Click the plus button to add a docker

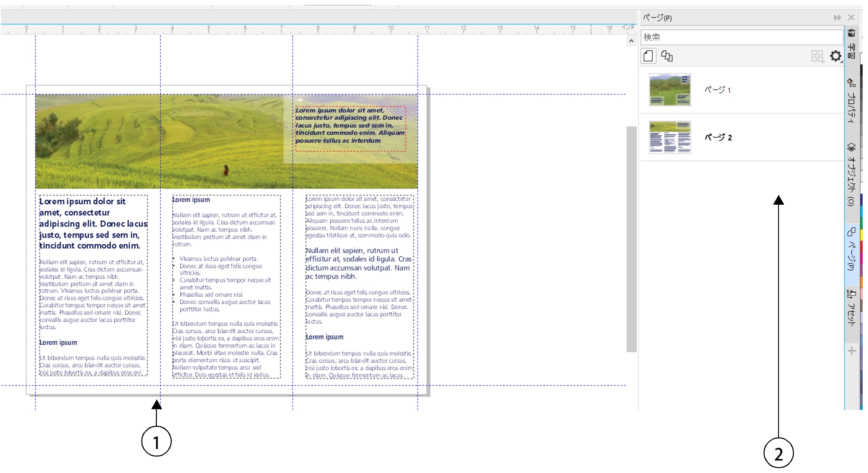point(852,351)
